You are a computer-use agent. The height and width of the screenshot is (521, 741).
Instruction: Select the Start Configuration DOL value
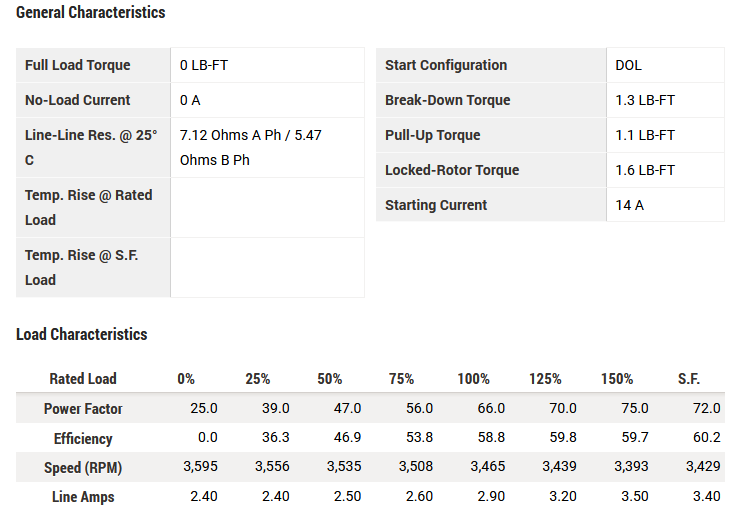tap(629, 65)
